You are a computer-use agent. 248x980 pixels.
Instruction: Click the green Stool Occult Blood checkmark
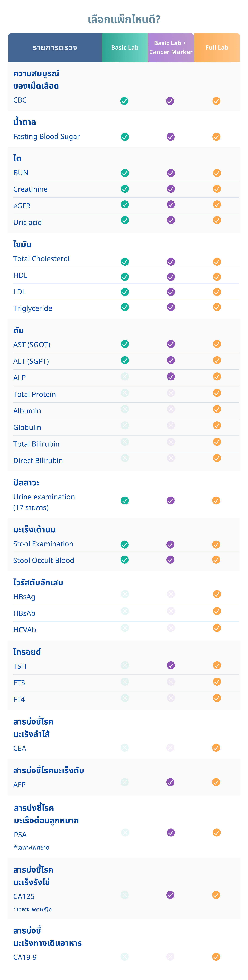(x=124, y=560)
